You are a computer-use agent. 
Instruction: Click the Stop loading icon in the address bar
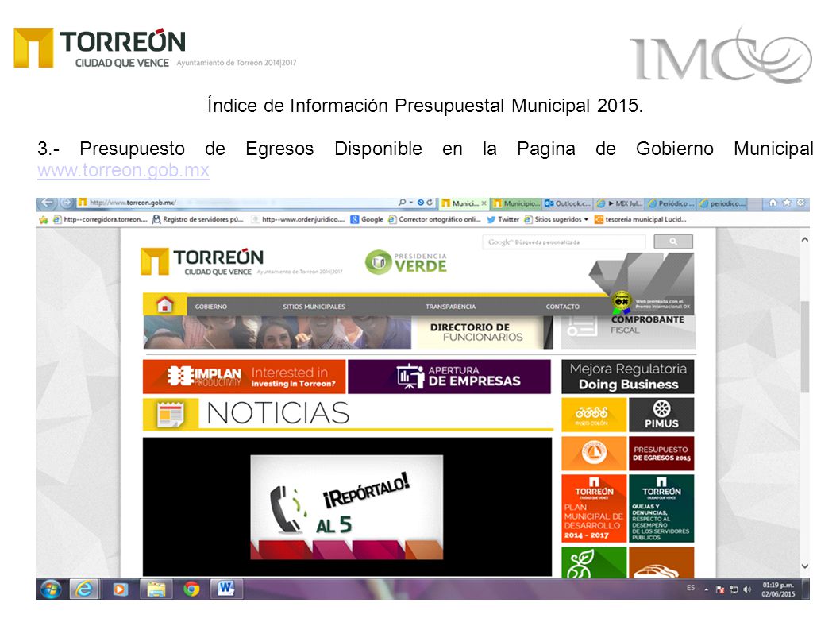click(421, 203)
